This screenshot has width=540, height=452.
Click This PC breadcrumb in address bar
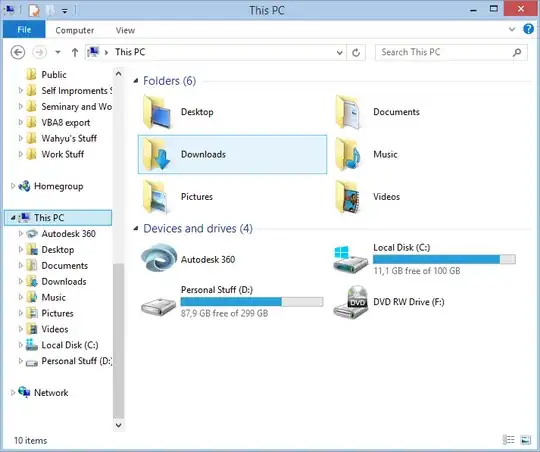(x=130, y=52)
